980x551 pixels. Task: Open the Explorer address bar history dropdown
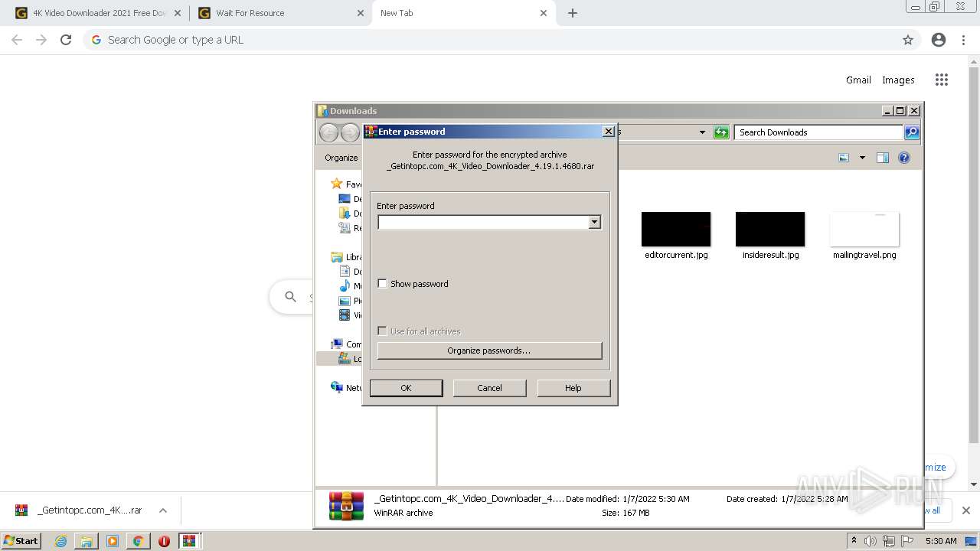(702, 132)
